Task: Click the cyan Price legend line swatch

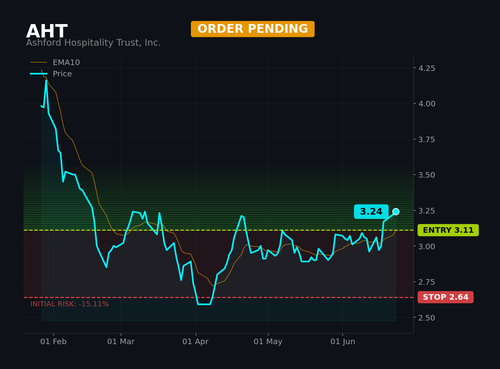Action: tap(39, 74)
